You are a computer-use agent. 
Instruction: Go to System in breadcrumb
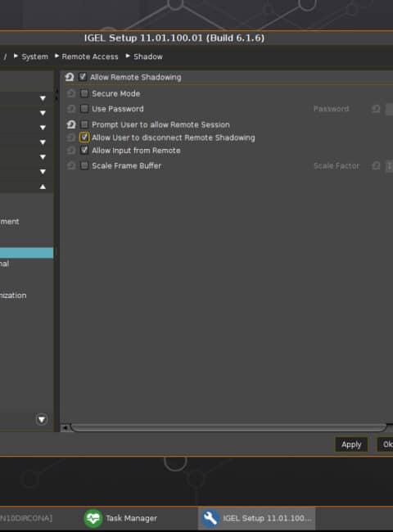click(34, 56)
